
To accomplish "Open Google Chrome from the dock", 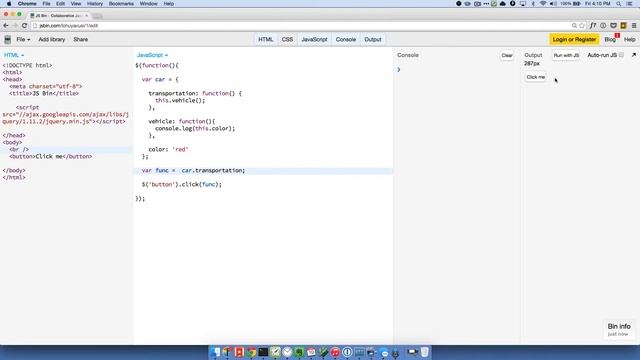I will click(x=251, y=352).
